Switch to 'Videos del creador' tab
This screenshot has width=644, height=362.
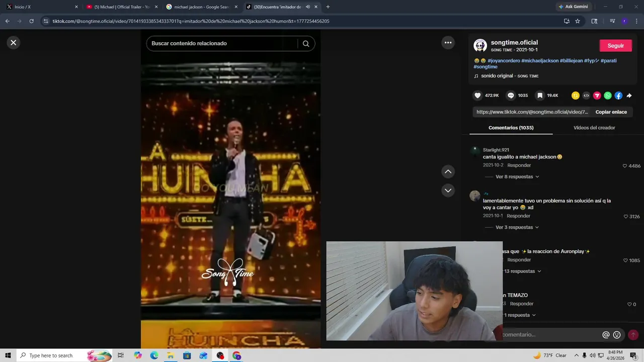(594, 128)
